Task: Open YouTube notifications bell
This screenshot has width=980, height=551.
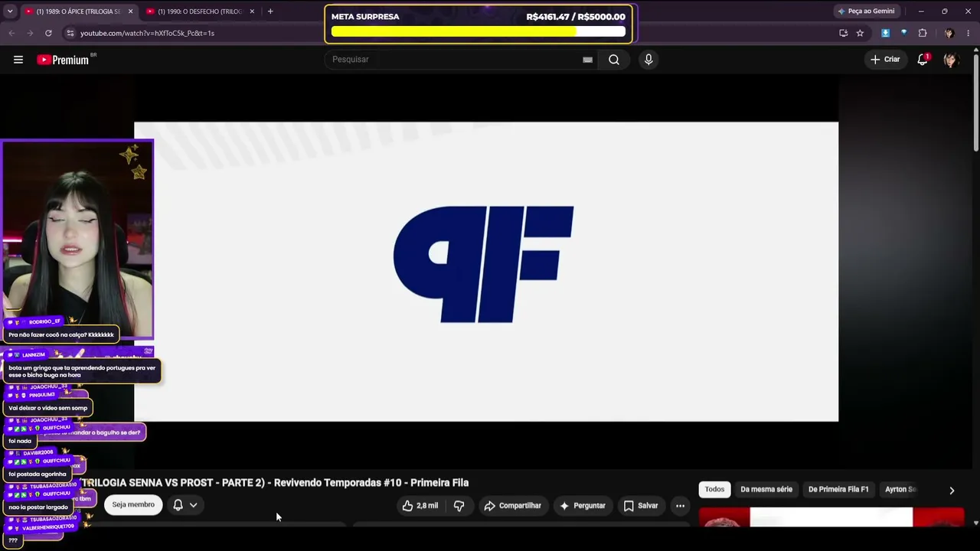Action: (x=923, y=60)
